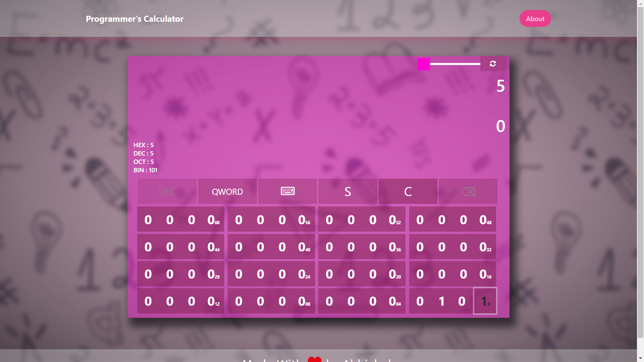Toggle bit 0 in the bit grid
The image size is (644, 362).
485,301
